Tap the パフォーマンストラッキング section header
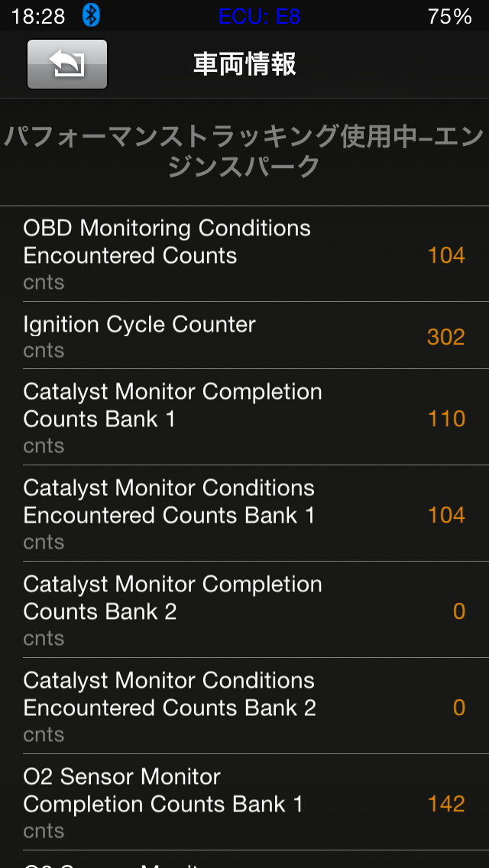 (244, 151)
